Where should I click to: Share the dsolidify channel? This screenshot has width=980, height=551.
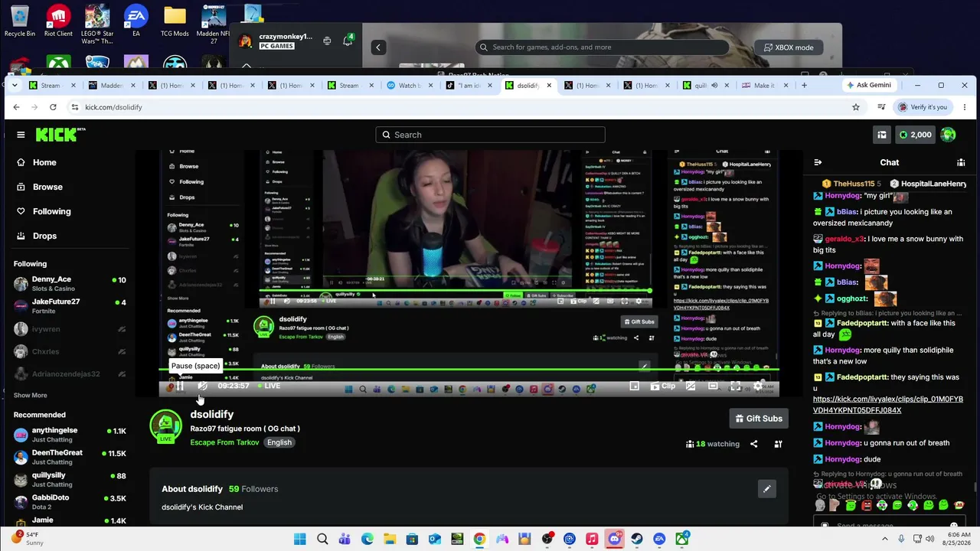click(753, 444)
